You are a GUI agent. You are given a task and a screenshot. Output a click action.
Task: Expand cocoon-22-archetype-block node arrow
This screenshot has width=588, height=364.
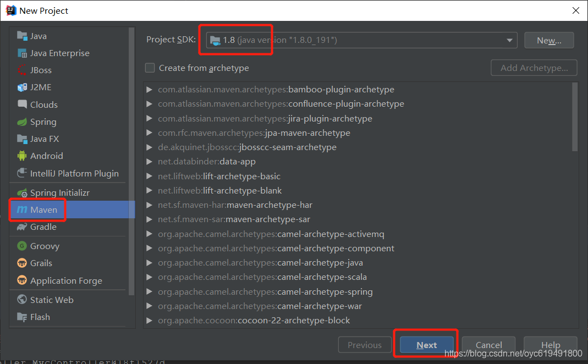pos(149,321)
